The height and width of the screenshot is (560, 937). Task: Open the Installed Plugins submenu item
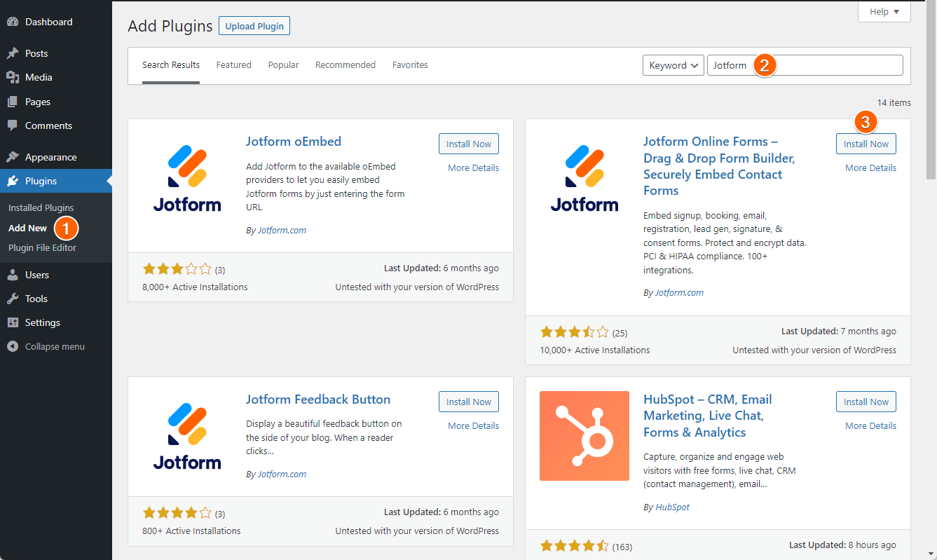click(41, 207)
